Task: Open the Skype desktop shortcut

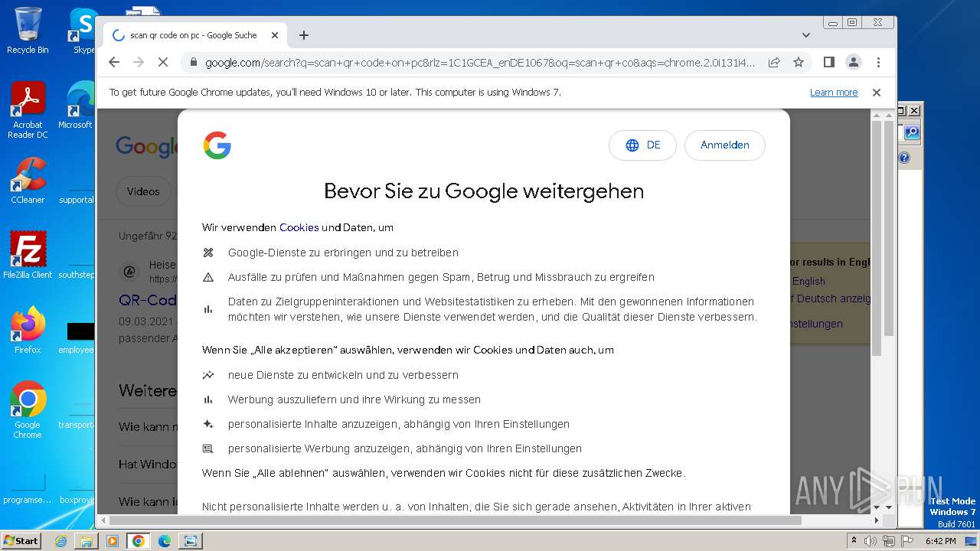Action: pos(83,31)
